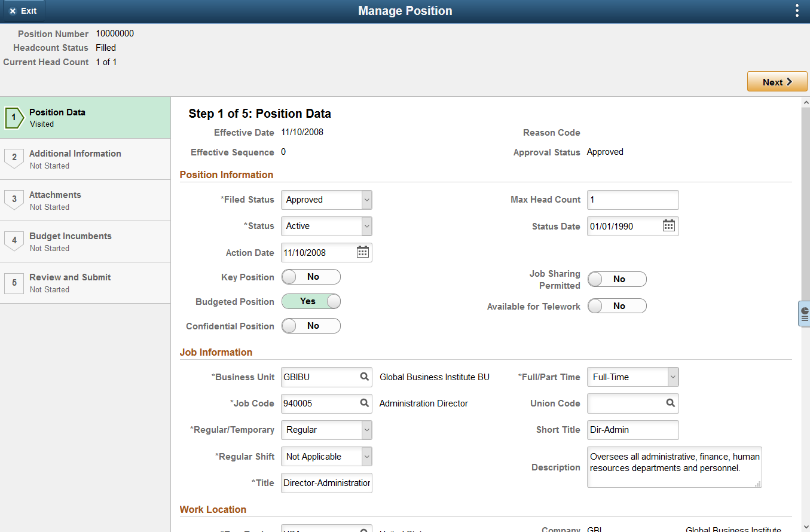Open the three-dot actions menu
Screen dimensions: 810x532
(x=797, y=11)
